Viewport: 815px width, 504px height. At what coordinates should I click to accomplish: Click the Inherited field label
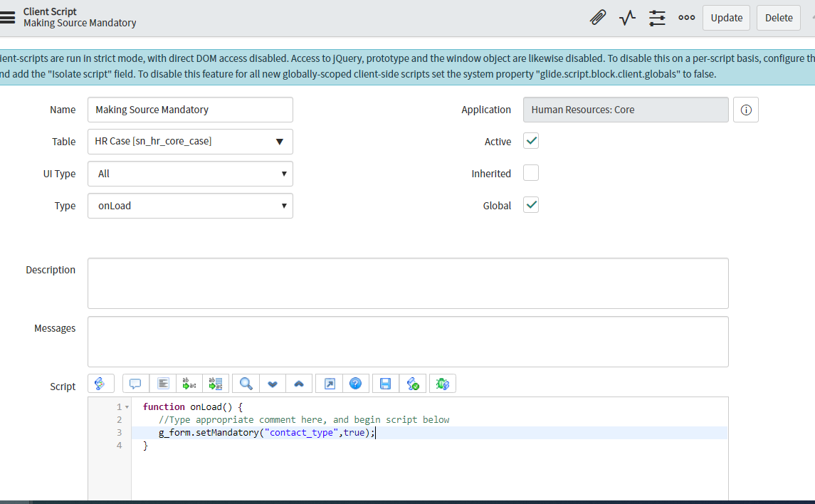tap(491, 174)
